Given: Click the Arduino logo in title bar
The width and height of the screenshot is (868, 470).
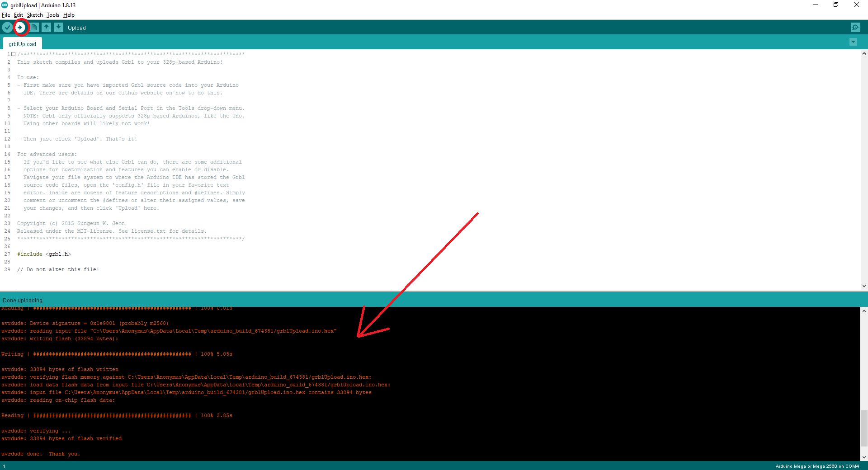Looking at the screenshot, I should pyautogui.click(x=5, y=5).
